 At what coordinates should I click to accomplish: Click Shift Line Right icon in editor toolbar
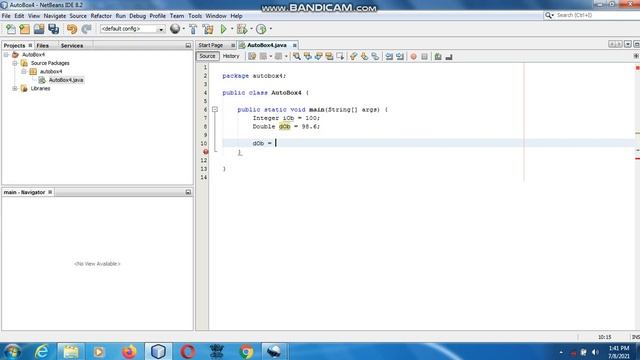[400, 57]
